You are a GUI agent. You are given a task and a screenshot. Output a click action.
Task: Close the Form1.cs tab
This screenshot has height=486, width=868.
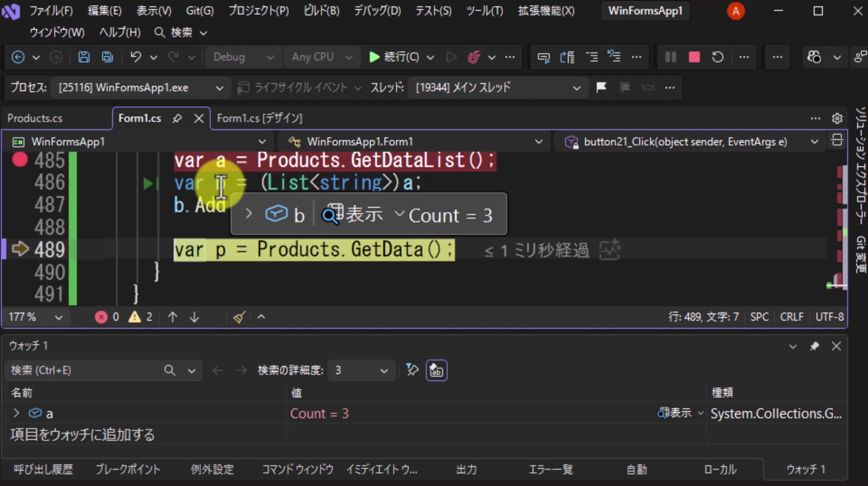pos(198,118)
